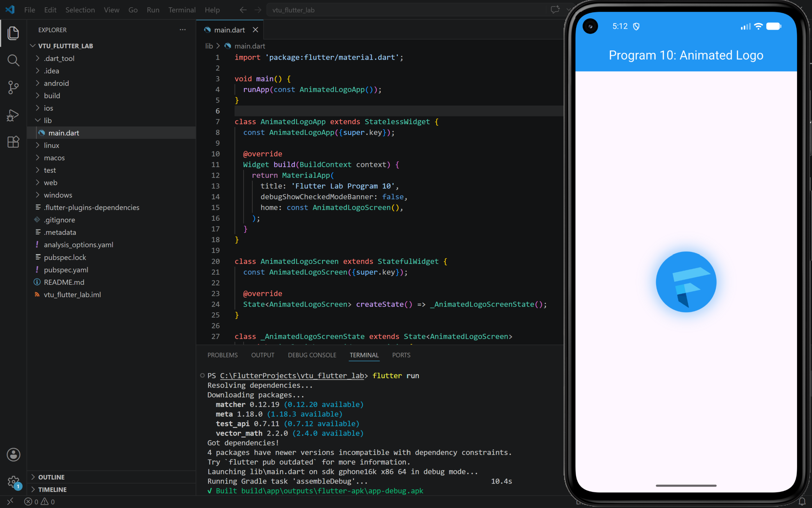Open notifications bell in status bar
Image resolution: width=812 pixels, height=508 pixels.
(x=802, y=501)
